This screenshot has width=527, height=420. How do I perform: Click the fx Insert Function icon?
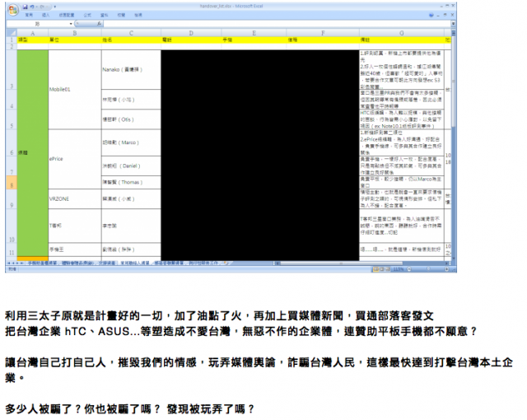[x=99, y=24]
